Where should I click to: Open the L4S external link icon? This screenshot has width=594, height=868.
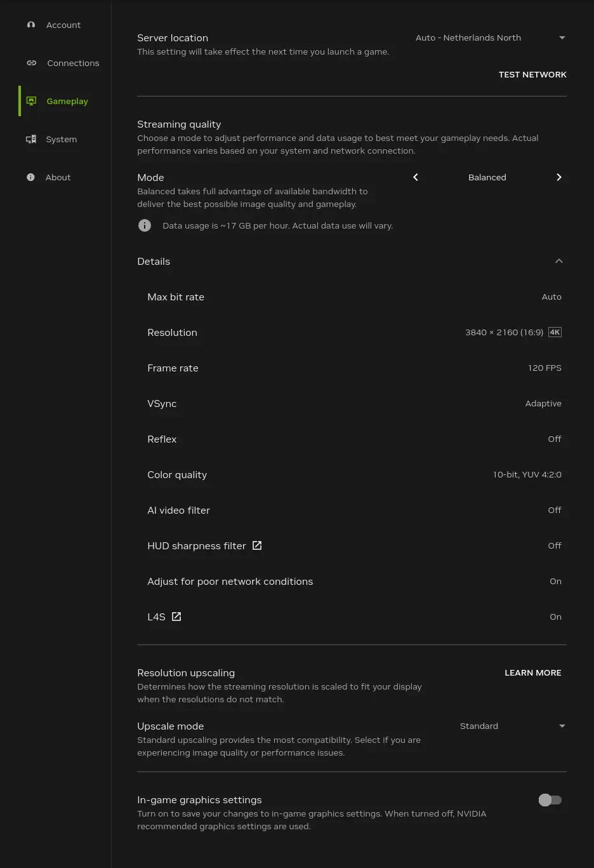pyautogui.click(x=176, y=617)
